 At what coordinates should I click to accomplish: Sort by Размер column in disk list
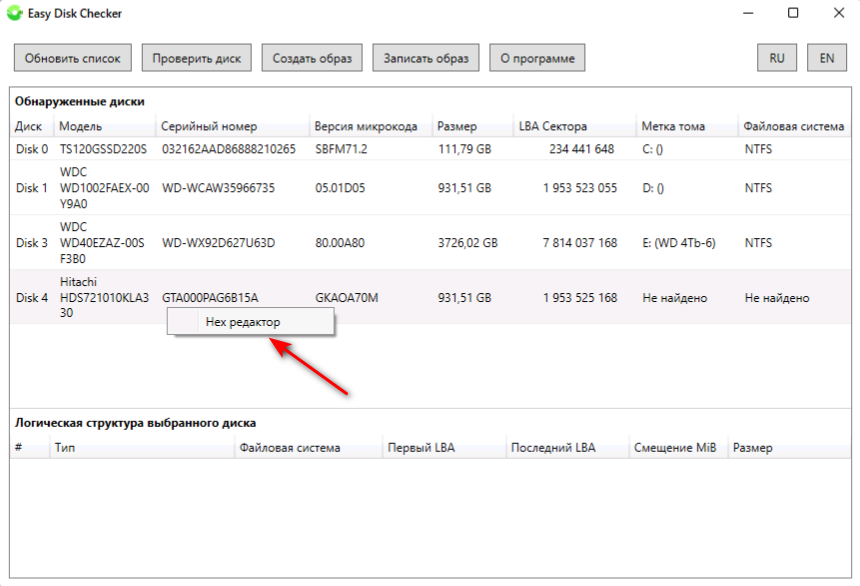(457, 127)
